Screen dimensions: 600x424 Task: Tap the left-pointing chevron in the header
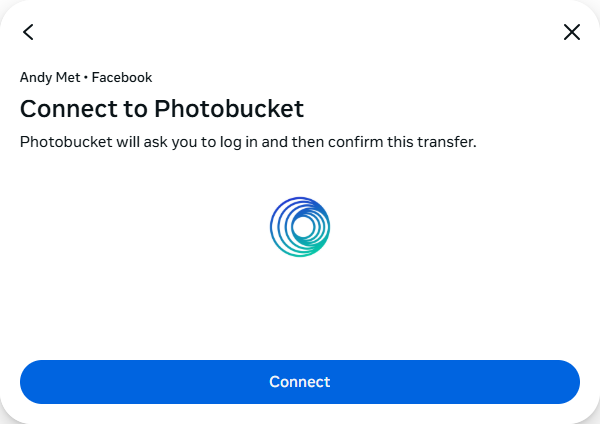pos(28,32)
